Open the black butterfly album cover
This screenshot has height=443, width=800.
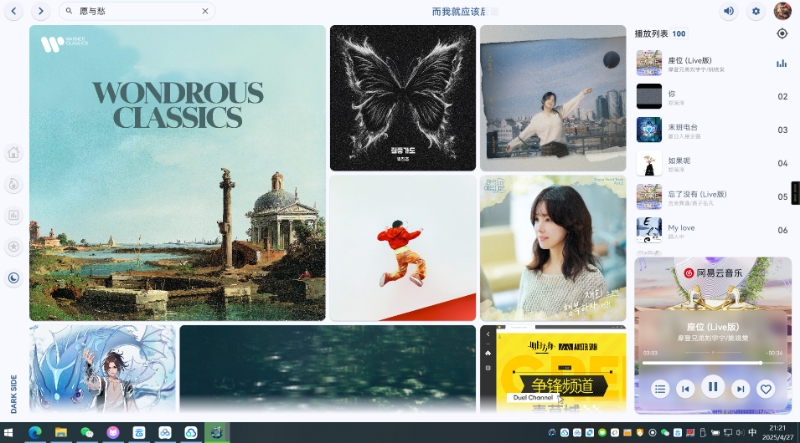(x=403, y=98)
